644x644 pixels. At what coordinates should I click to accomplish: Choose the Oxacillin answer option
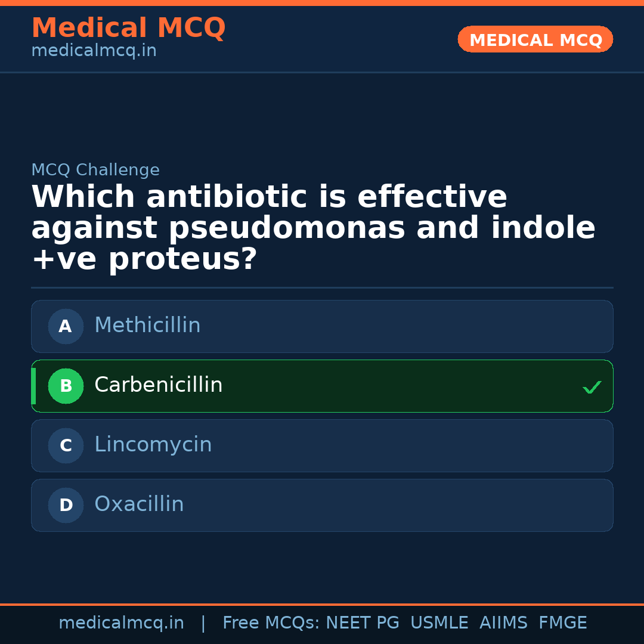pyautogui.click(x=322, y=505)
